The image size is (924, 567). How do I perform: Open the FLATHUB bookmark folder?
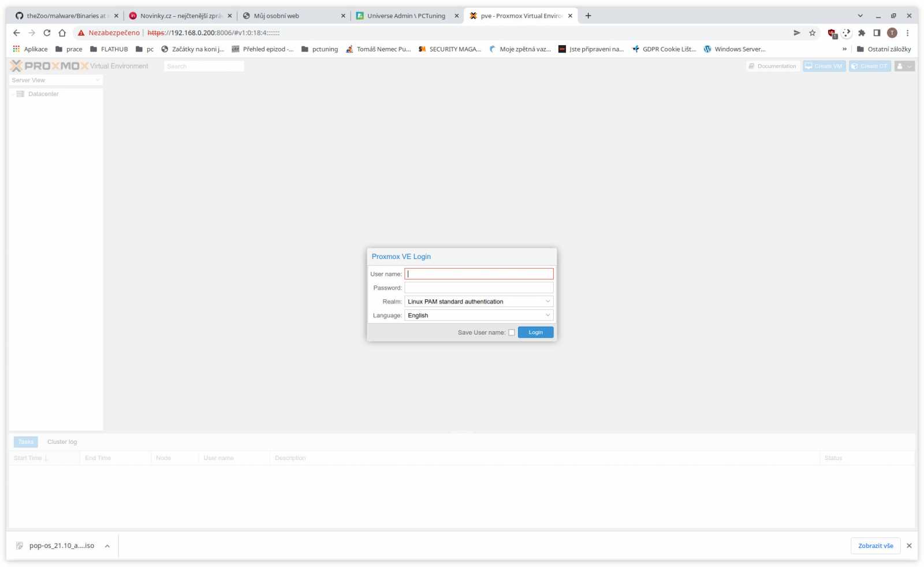109,49
